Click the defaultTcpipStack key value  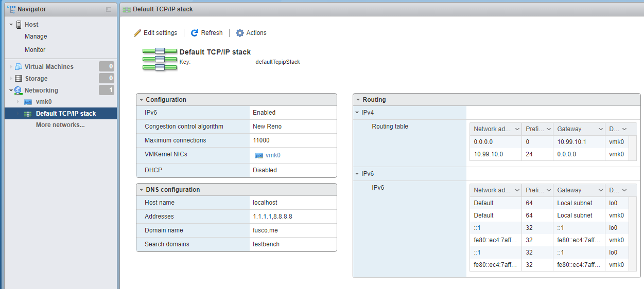click(277, 62)
